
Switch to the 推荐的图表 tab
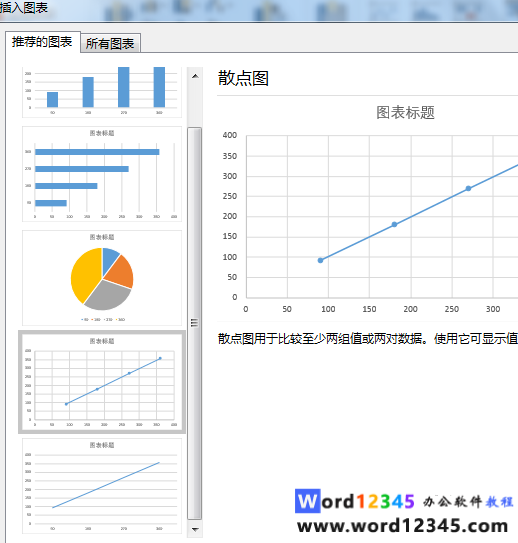[43, 42]
